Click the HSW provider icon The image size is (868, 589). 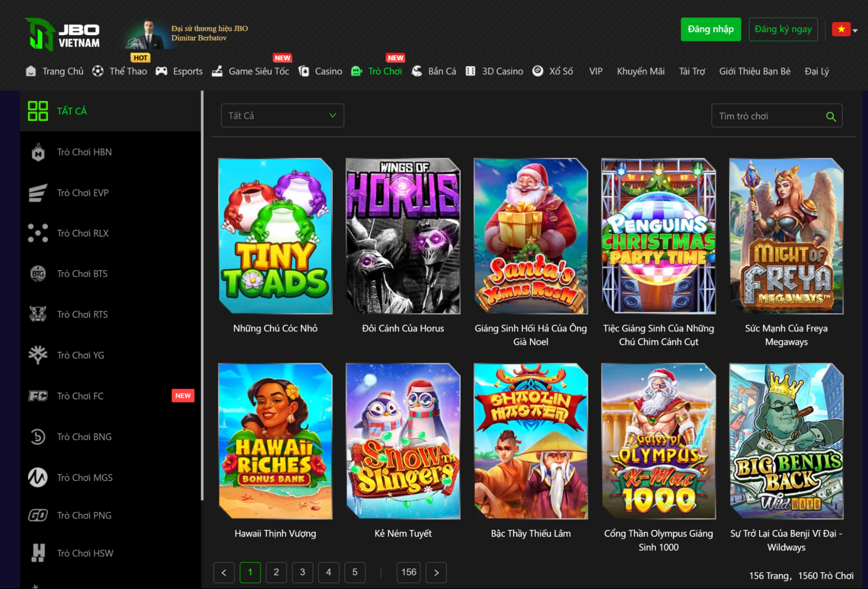38,553
